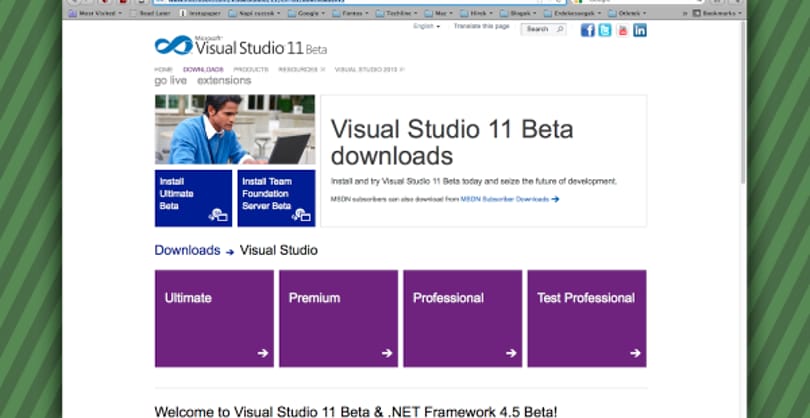Click the Visual Studio 11 Beta downloads heading
The image size is (810, 418).
pos(452,142)
